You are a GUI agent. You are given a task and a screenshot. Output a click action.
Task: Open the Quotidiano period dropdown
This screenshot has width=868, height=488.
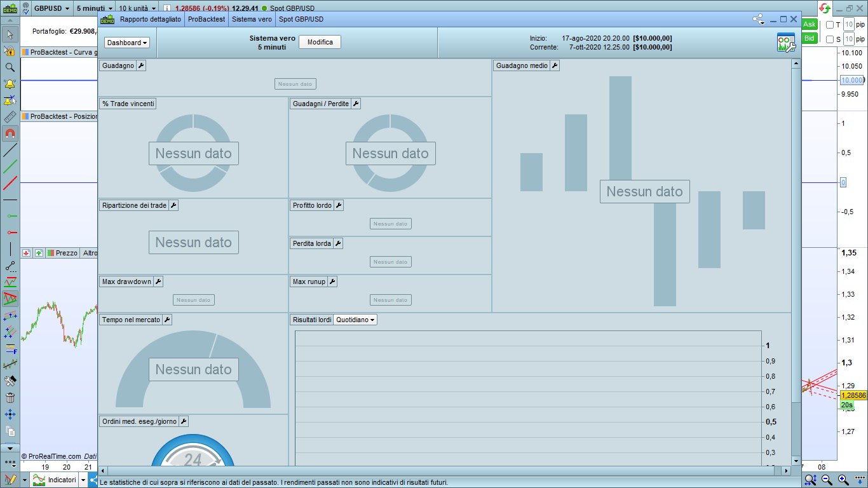355,320
